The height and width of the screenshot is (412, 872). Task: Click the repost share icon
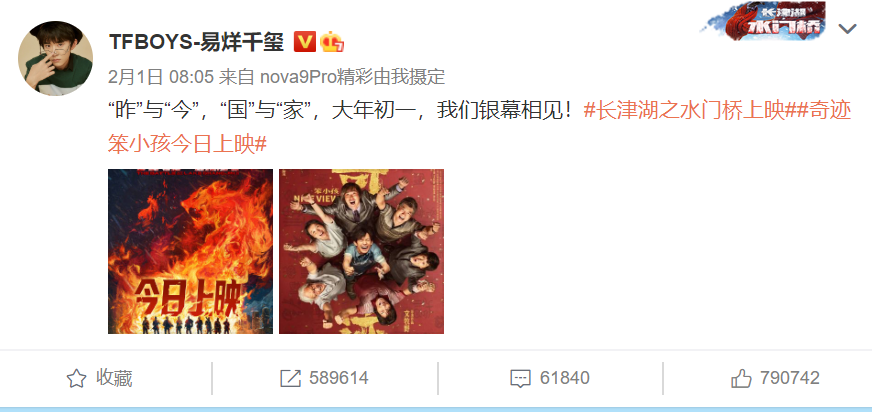point(290,379)
